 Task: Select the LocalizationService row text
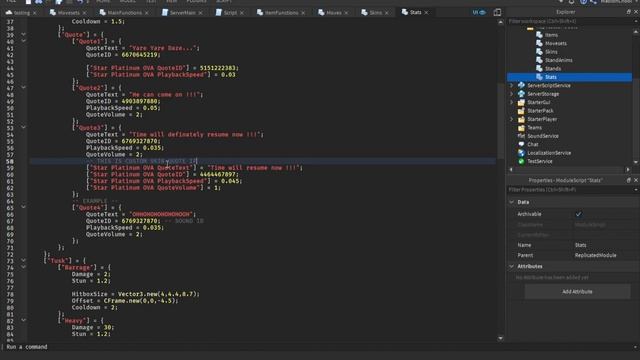pos(549,153)
